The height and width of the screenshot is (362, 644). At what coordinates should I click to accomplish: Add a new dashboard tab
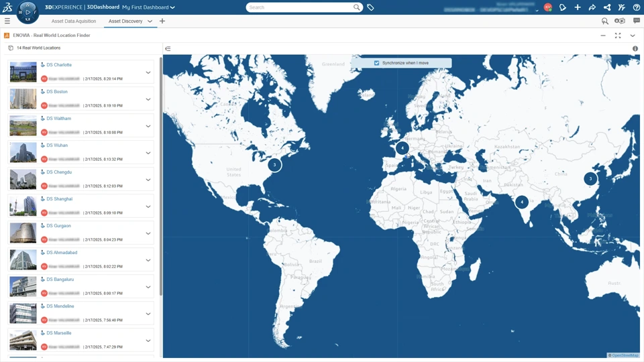click(x=162, y=21)
